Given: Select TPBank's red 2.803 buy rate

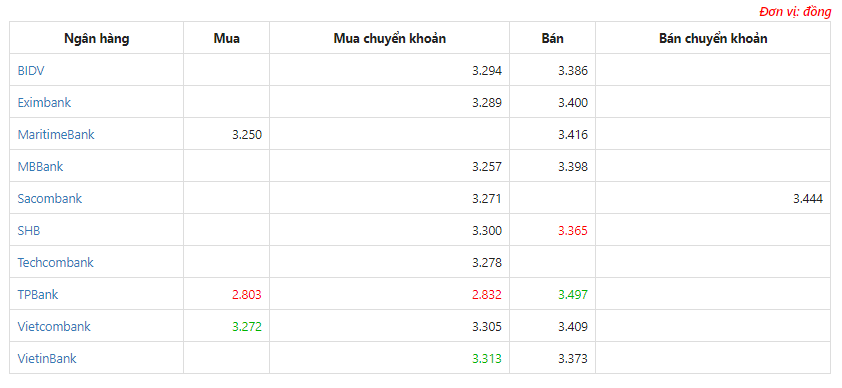Looking at the screenshot, I should tap(247, 295).
